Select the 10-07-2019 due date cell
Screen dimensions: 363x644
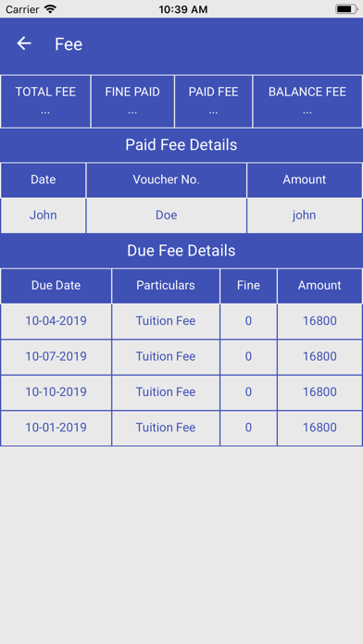tap(56, 357)
